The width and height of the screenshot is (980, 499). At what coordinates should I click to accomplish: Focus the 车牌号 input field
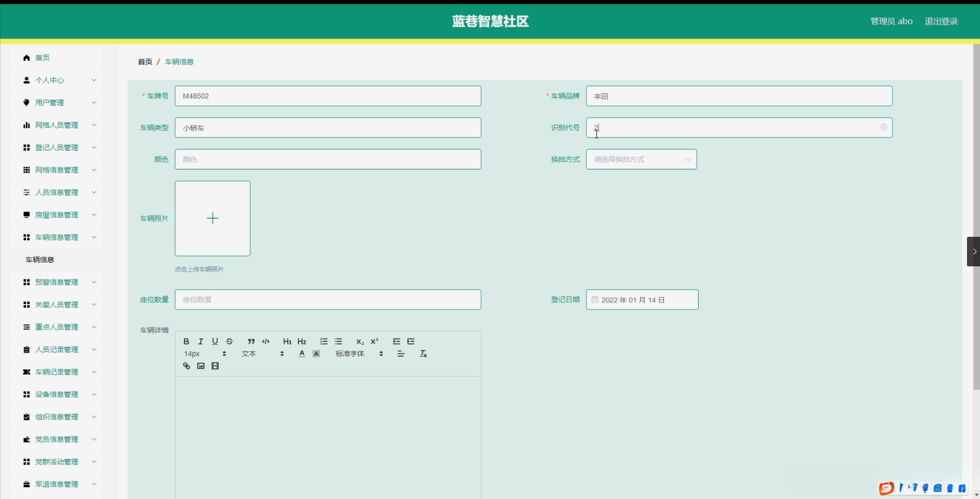(x=328, y=96)
